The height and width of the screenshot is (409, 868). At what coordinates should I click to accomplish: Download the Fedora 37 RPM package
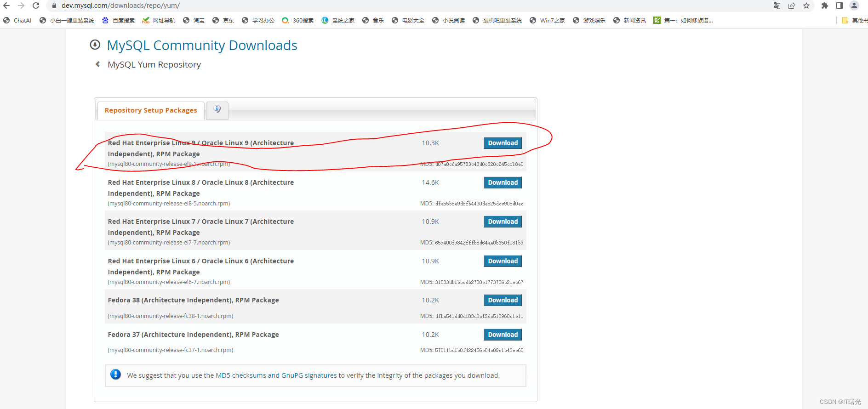(x=503, y=335)
